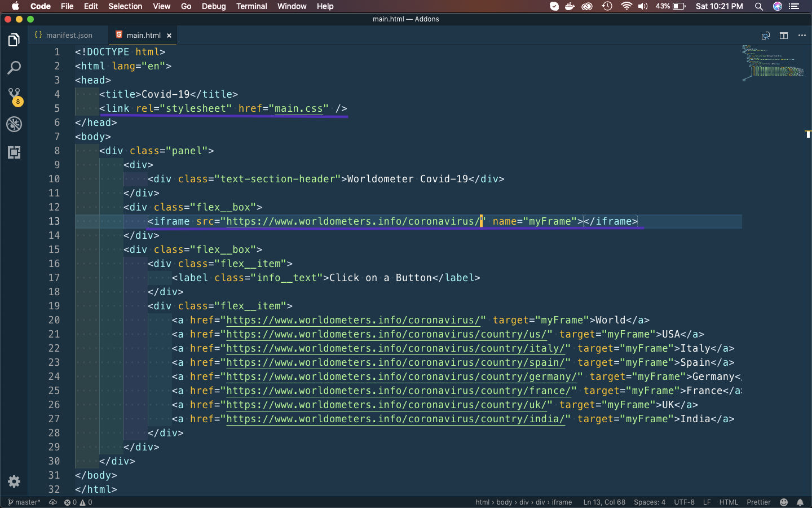The width and height of the screenshot is (812, 508).
Task: Click the UTF-8 encoding selector
Action: (685, 502)
